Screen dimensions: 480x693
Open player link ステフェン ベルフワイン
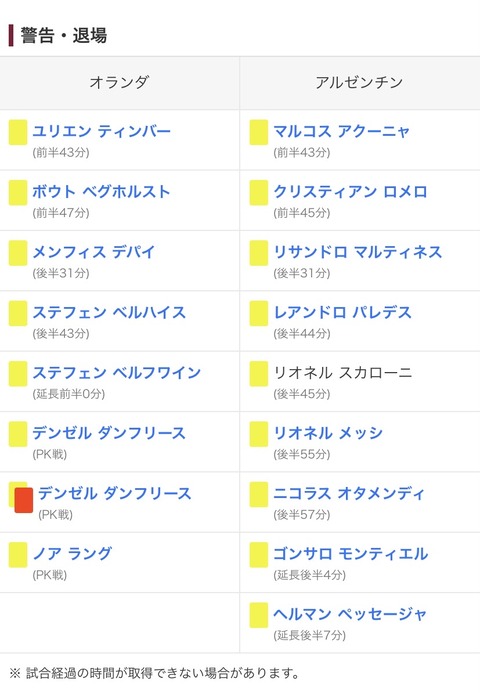click(117, 373)
